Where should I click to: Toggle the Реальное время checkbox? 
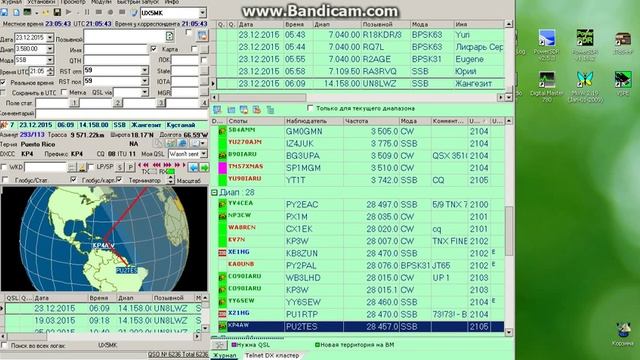click(x=3, y=82)
